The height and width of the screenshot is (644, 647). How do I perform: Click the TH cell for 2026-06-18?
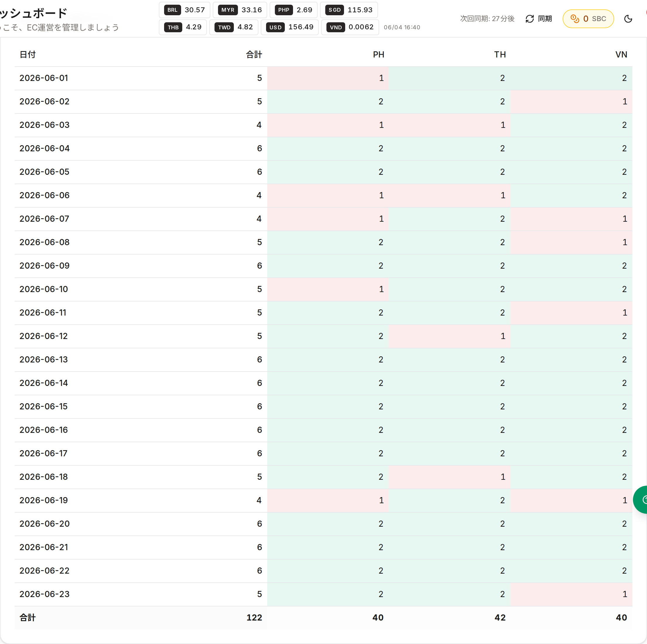[x=450, y=477]
